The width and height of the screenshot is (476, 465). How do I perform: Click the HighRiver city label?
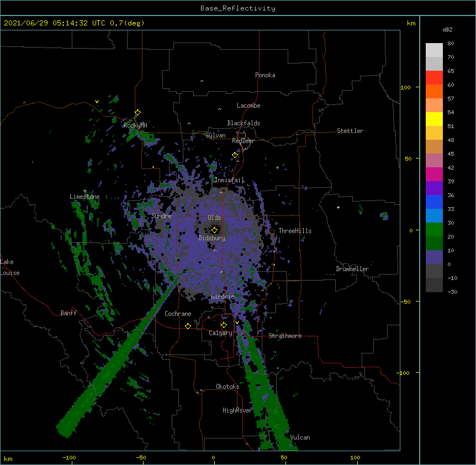[x=237, y=410]
